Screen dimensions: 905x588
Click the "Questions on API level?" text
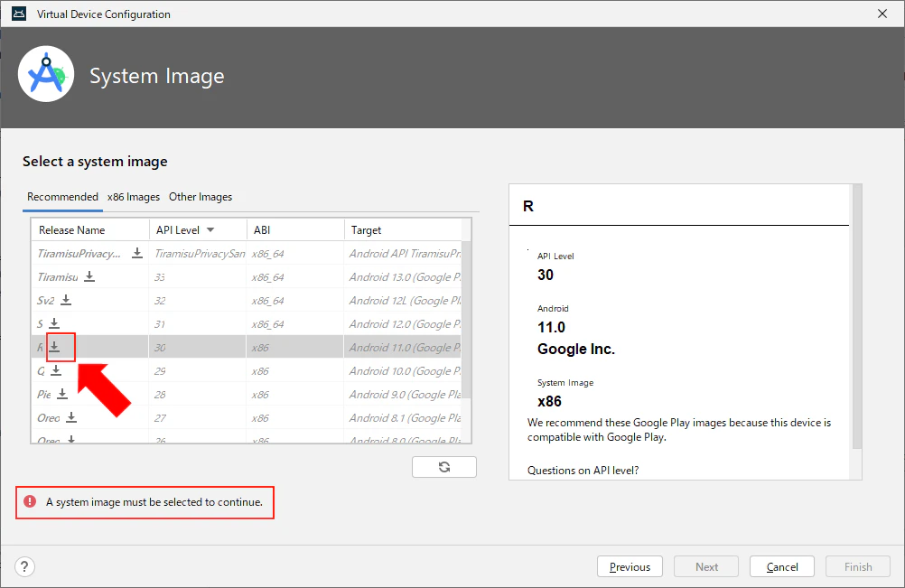tap(583, 471)
